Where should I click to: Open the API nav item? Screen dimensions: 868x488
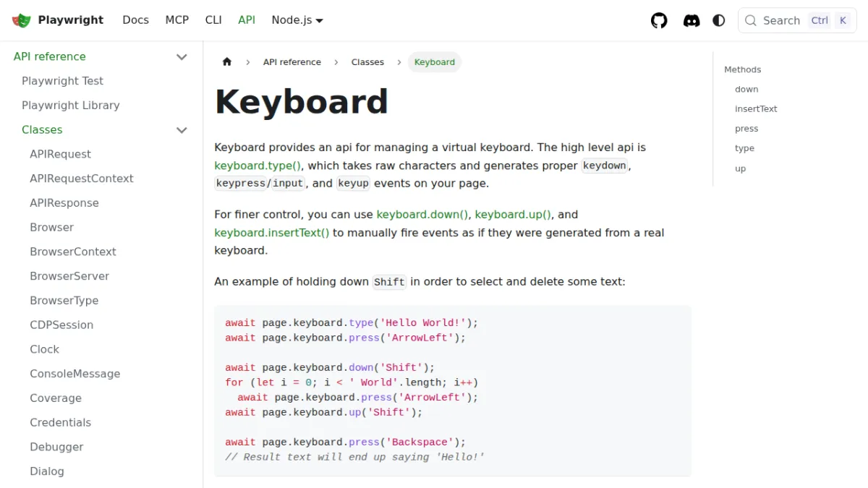(x=247, y=20)
